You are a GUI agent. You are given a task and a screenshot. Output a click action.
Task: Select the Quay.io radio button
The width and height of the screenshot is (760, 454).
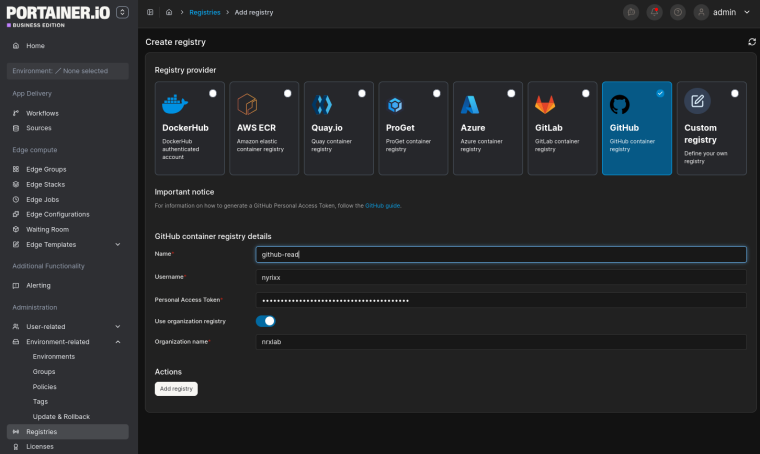pos(362,94)
